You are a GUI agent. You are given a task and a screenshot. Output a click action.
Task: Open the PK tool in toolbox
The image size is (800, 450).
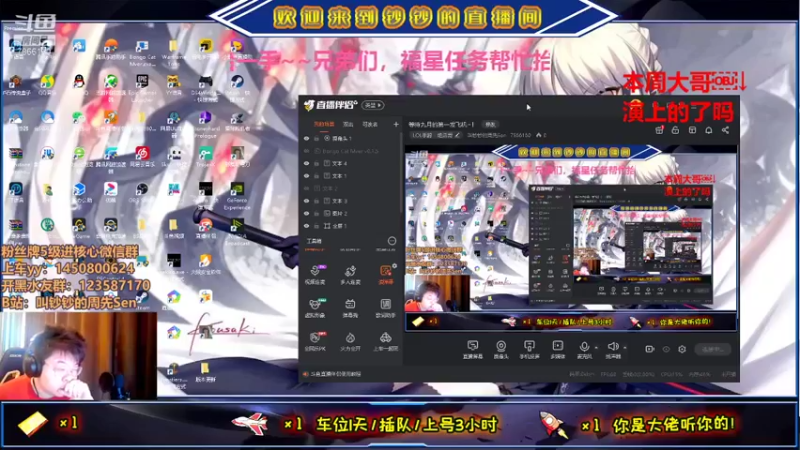[x=315, y=341]
